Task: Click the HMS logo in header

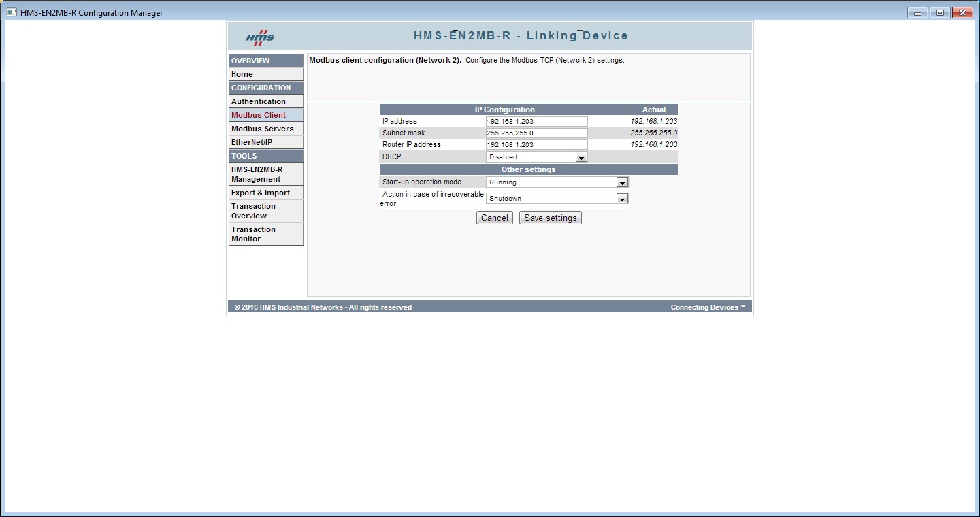Action: tap(260, 37)
